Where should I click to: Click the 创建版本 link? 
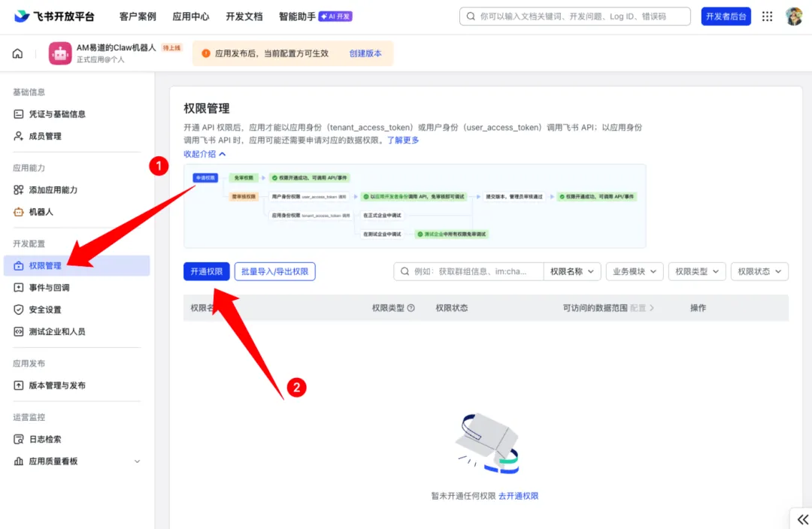coord(365,53)
